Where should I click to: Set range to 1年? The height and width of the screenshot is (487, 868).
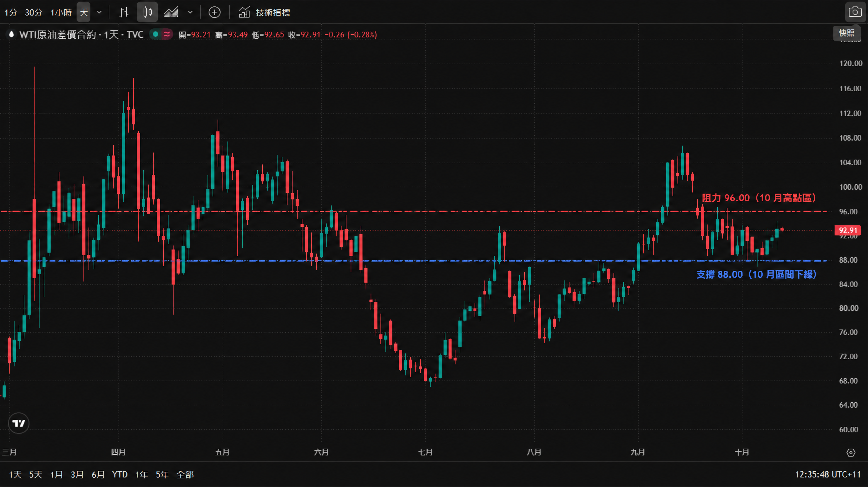click(x=141, y=475)
